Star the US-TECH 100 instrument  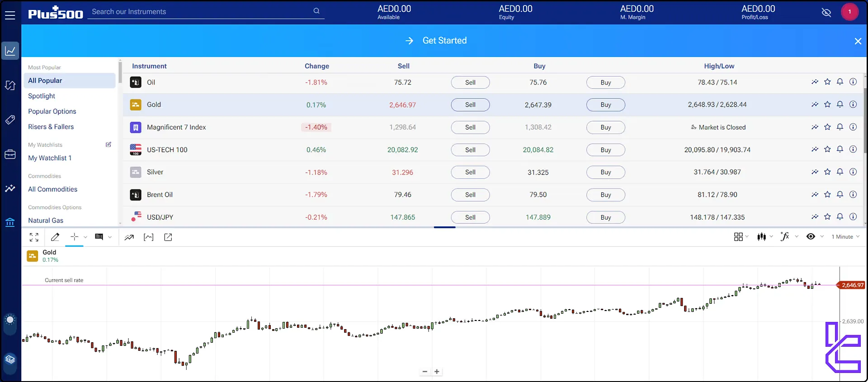[x=827, y=149]
